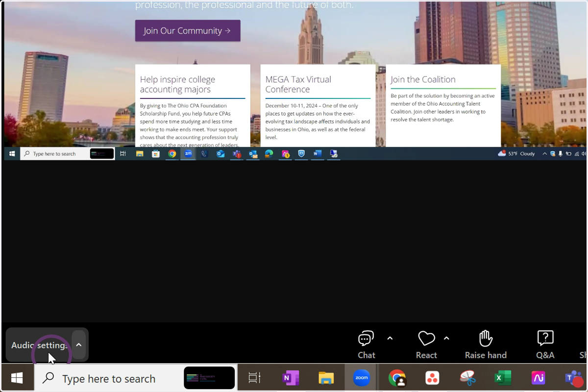Click shared screen taskbar search field
This screenshot has height=392, width=588.
click(68, 154)
